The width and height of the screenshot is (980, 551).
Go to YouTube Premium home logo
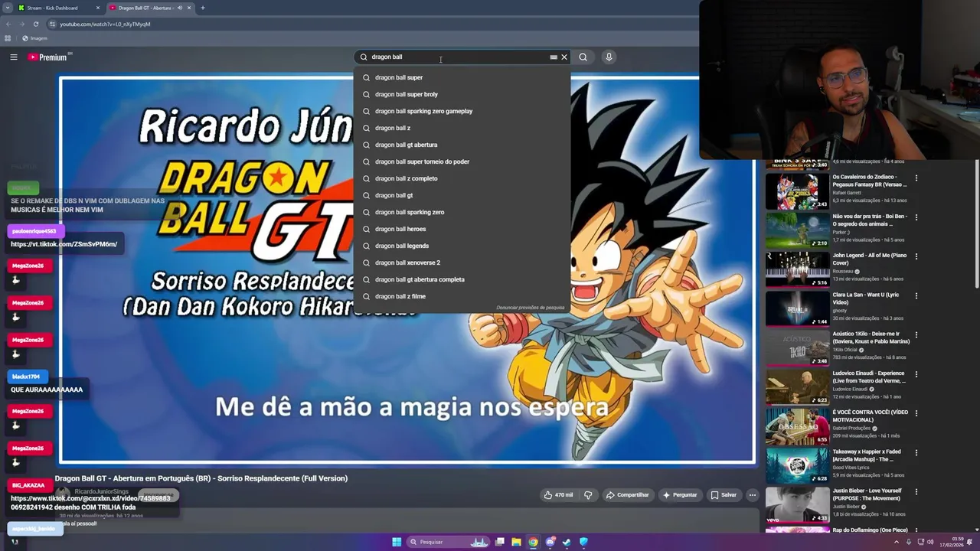pyautogui.click(x=47, y=57)
